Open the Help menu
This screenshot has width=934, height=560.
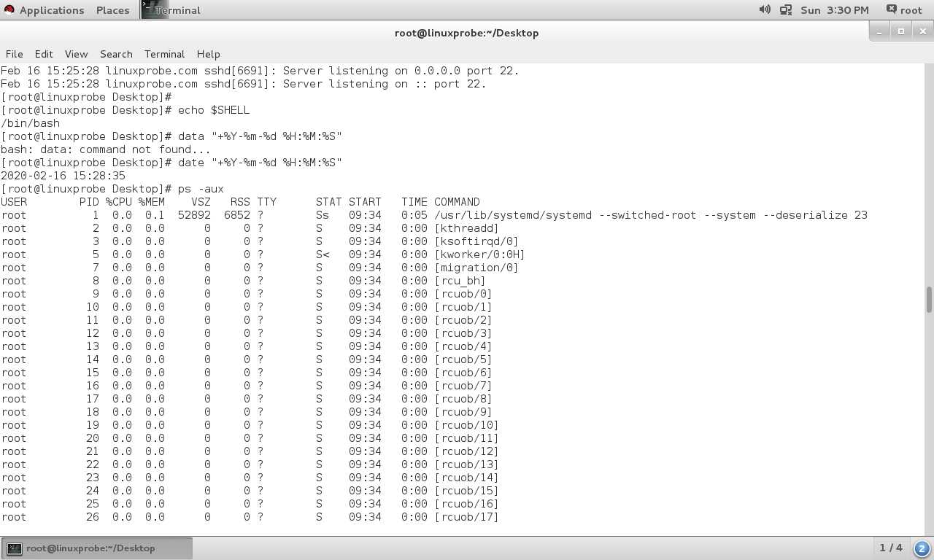click(208, 54)
